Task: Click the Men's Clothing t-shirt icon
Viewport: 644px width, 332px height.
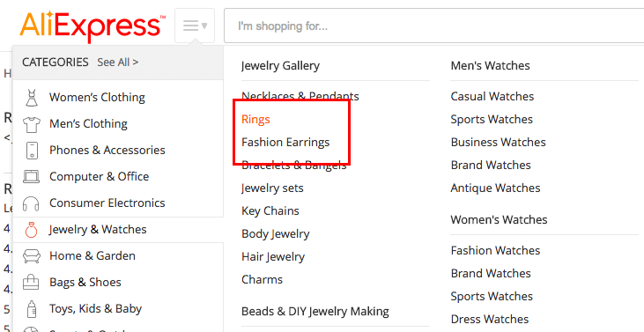Action: click(x=32, y=124)
